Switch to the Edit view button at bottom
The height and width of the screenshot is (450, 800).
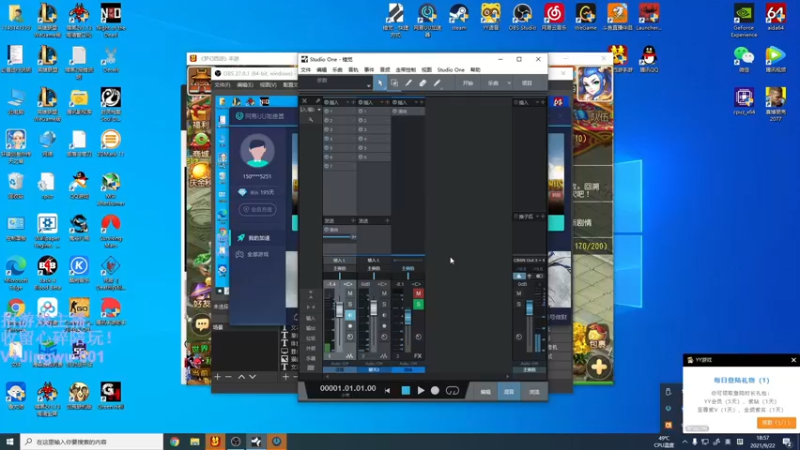[x=485, y=392]
